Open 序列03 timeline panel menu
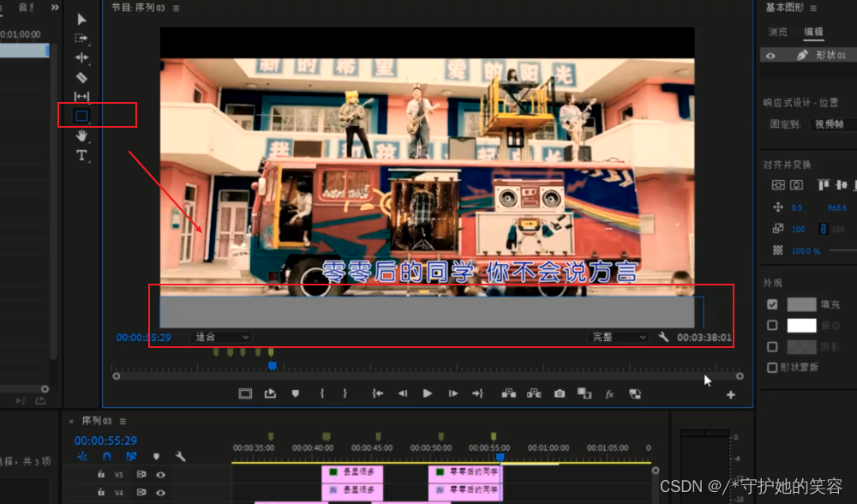This screenshot has width=857, height=504. click(x=123, y=421)
